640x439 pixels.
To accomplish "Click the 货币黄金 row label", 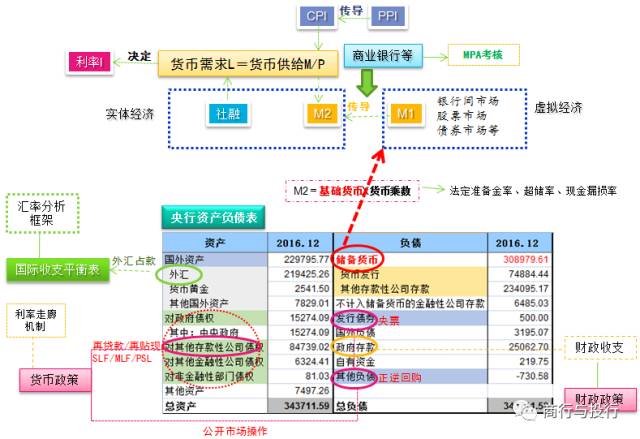I will pos(189,289).
